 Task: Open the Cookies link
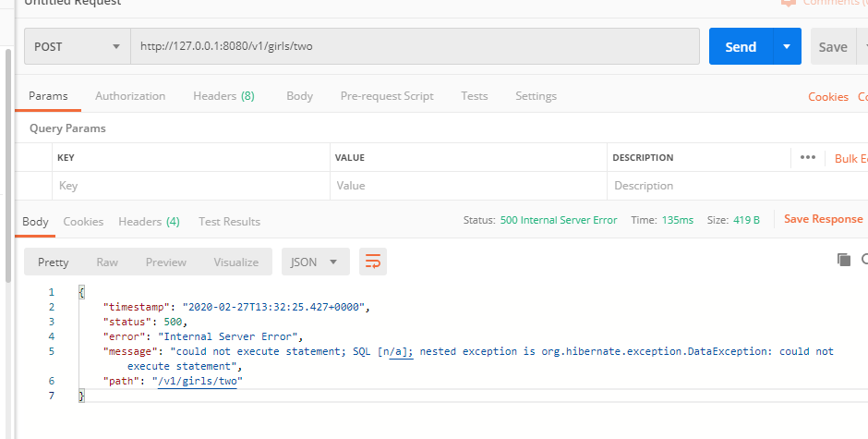828,96
